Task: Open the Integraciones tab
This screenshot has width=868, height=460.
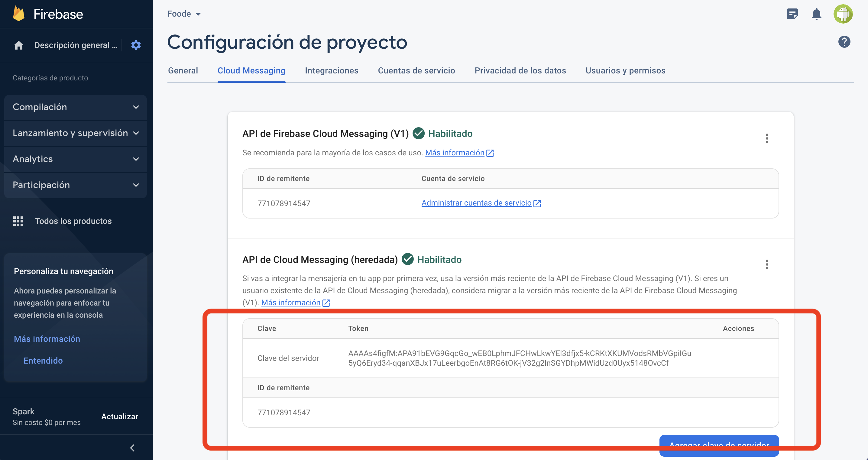Action: pyautogui.click(x=332, y=71)
